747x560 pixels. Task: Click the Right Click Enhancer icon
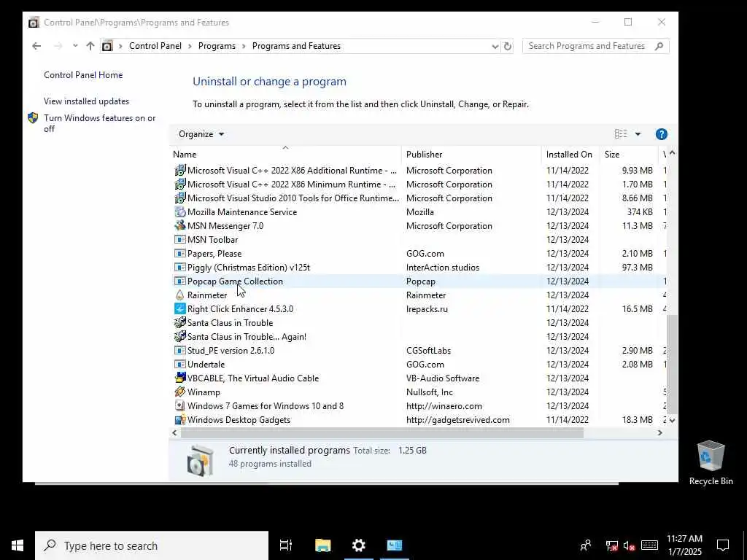(x=179, y=309)
